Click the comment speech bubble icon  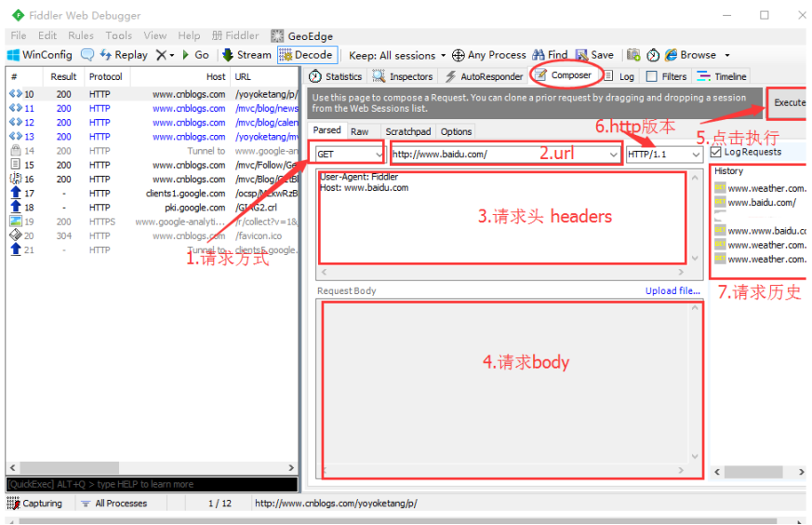point(87,55)
